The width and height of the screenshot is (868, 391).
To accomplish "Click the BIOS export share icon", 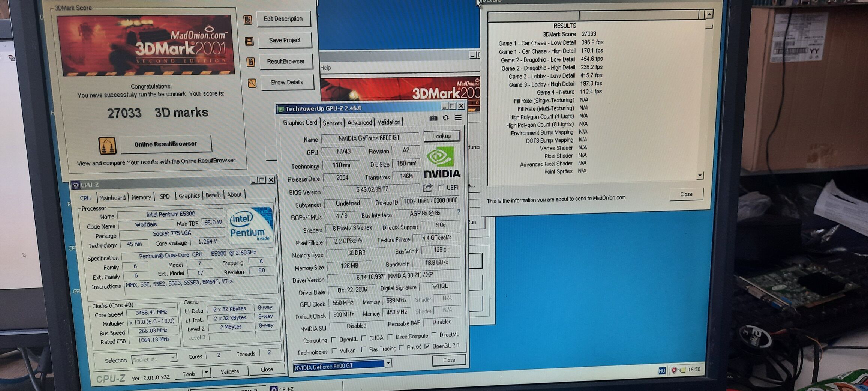I will 427,188.
